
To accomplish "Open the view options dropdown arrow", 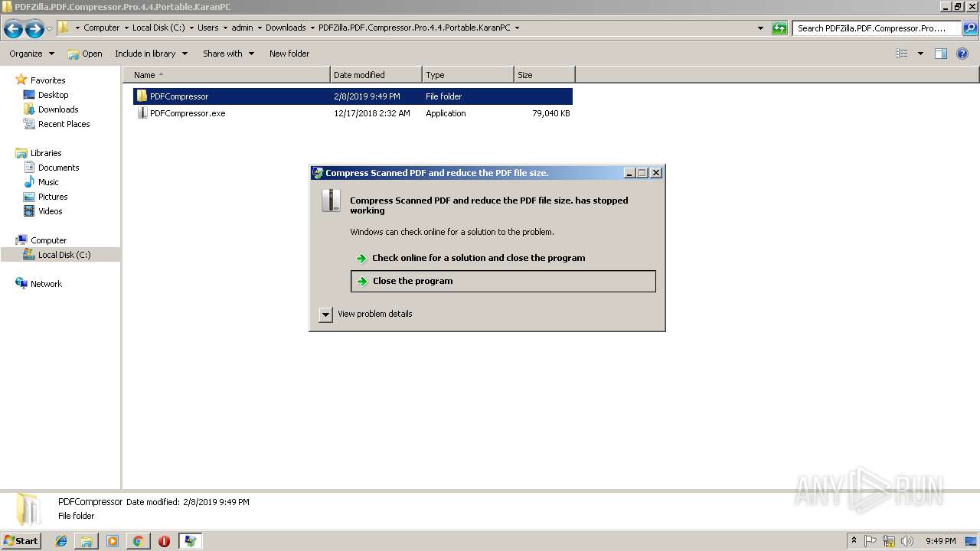I will point(920,54).
